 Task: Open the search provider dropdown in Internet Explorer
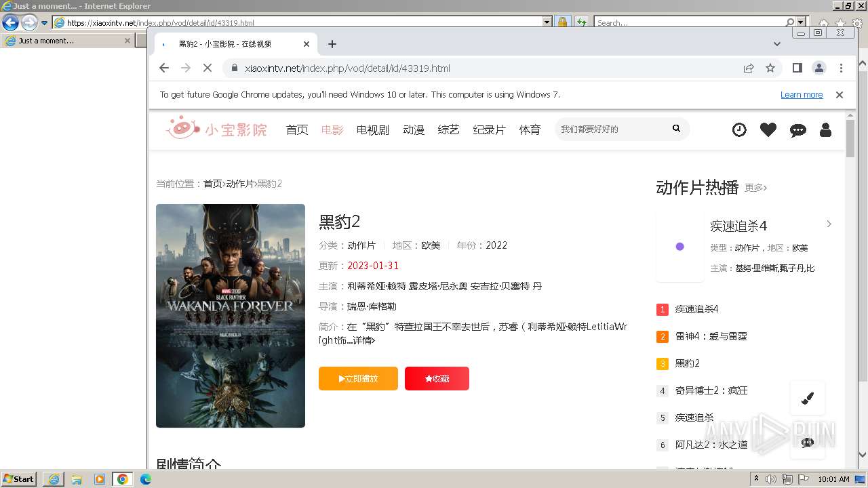[x=801, y=22]
